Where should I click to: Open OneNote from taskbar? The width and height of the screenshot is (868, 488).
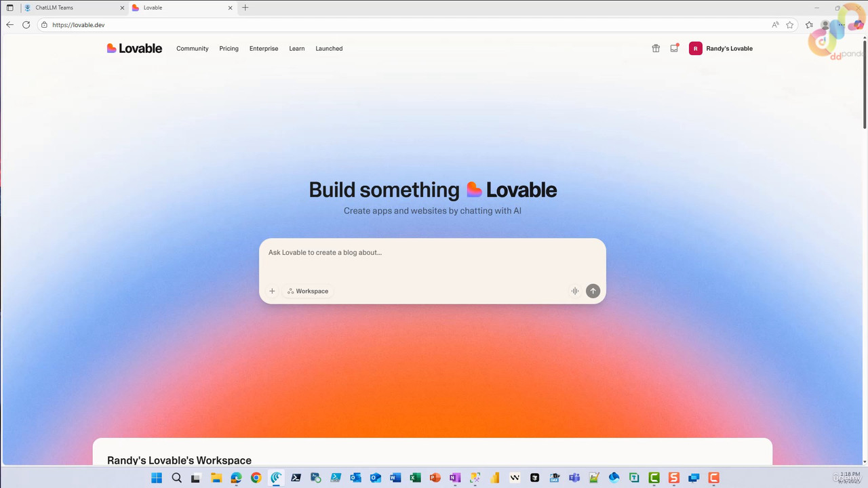tap(455, 478)
